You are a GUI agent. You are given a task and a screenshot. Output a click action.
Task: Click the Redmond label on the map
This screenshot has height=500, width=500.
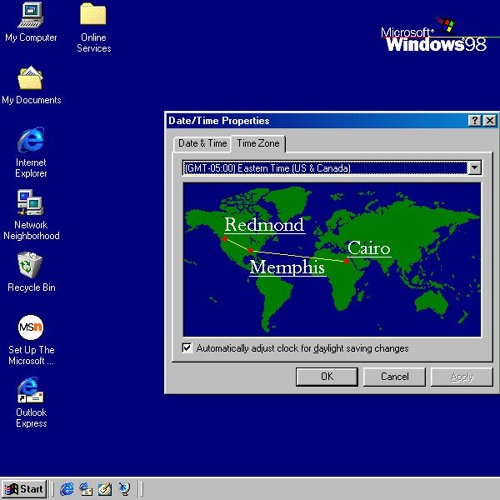[264, 225]
